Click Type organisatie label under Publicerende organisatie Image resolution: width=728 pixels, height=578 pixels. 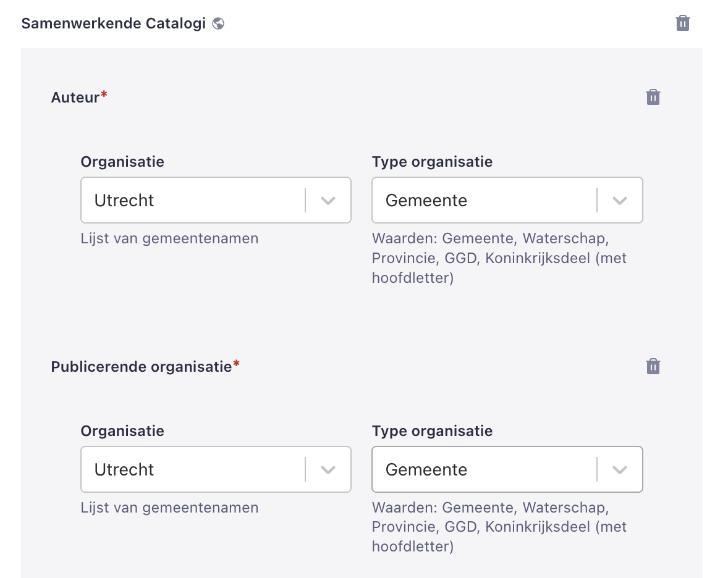[432, 430]
